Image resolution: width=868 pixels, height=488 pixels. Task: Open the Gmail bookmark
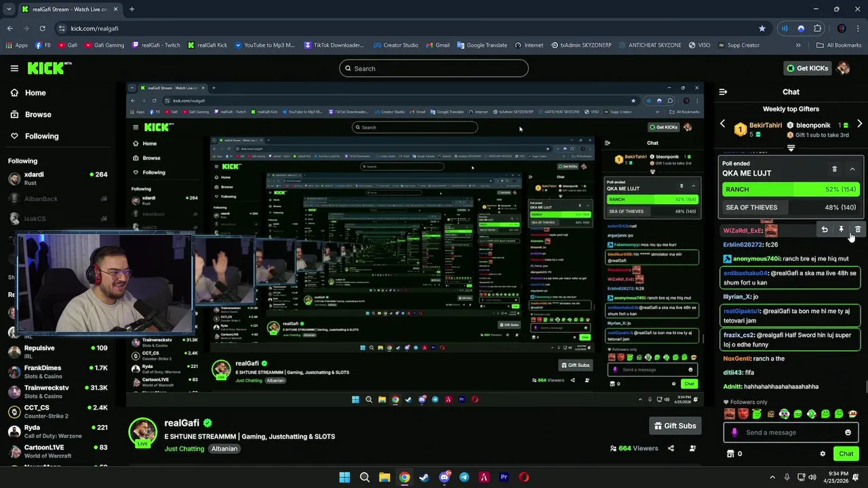(437, 45)
